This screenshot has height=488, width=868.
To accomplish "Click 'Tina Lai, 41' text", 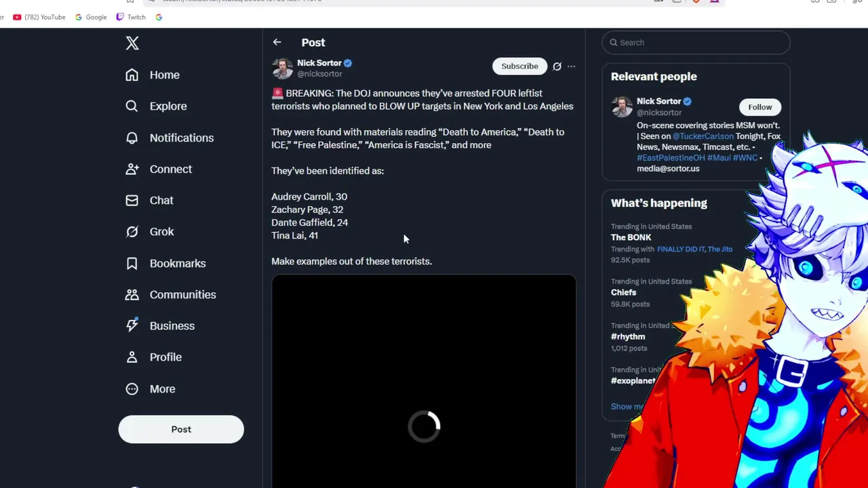I will (295, 235).
